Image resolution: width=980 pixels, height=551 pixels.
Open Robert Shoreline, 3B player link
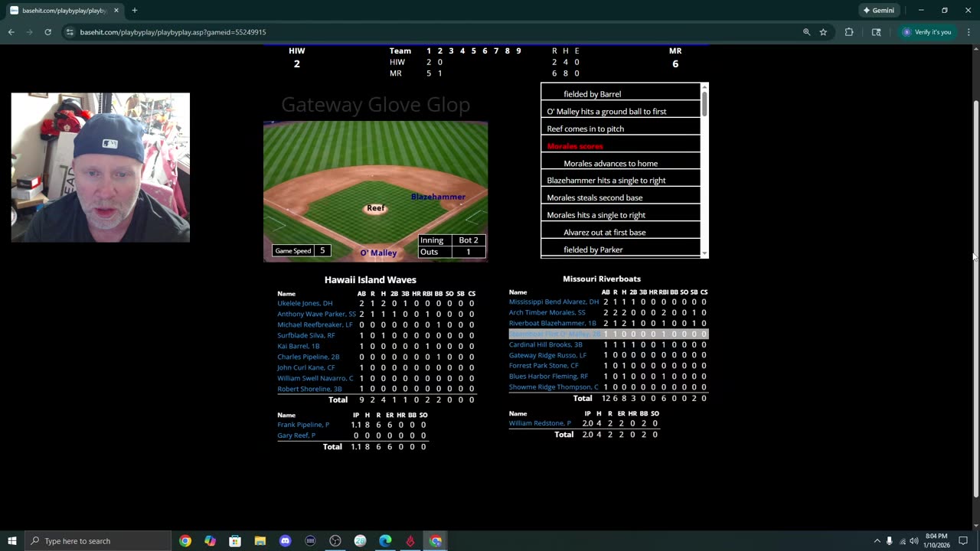pos(309,389)
